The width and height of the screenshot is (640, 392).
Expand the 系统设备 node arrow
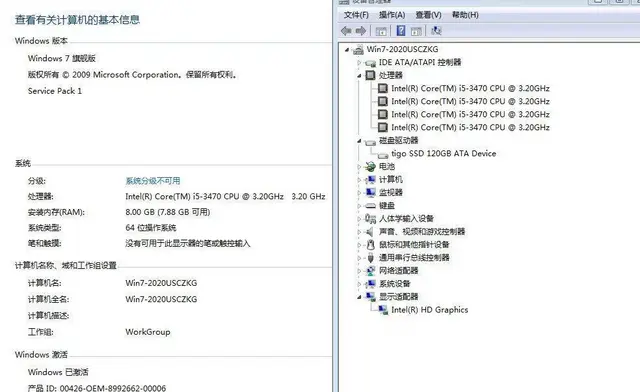point(359,284)
